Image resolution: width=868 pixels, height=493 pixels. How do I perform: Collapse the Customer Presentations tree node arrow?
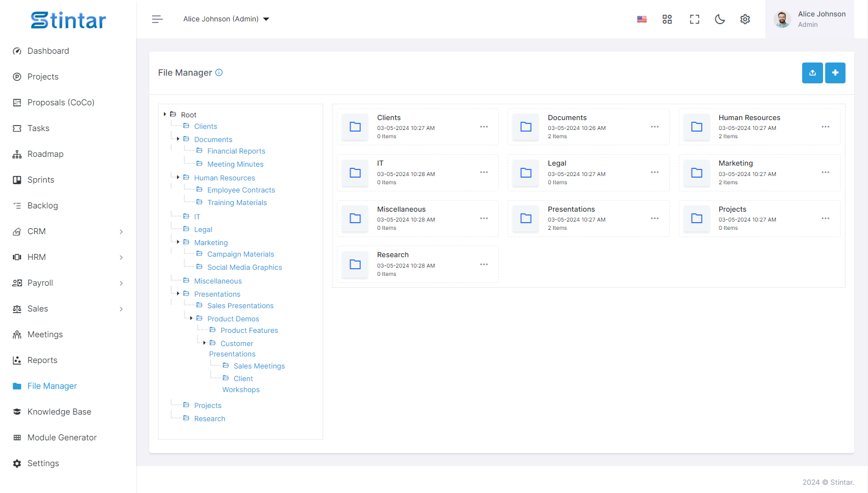204,343
